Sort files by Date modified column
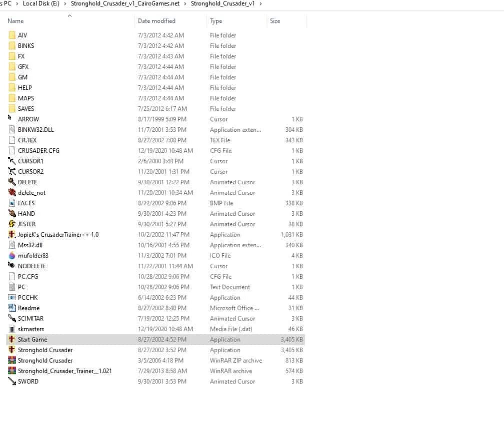 (x=156, y=21)
